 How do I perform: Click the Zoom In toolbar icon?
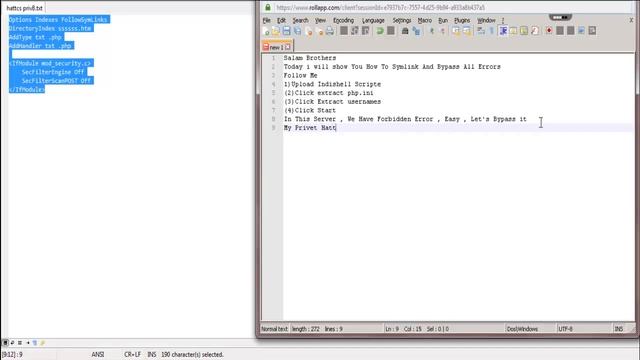coord(432,31)
